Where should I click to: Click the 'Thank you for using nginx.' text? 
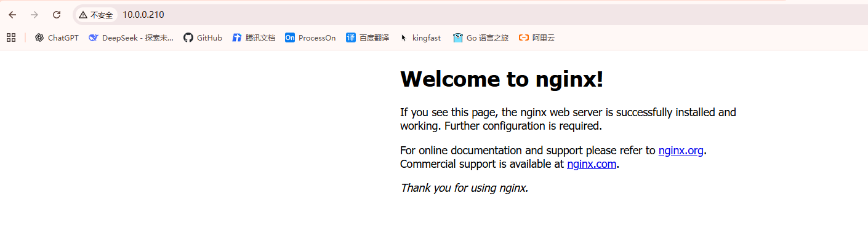[464, 188]
